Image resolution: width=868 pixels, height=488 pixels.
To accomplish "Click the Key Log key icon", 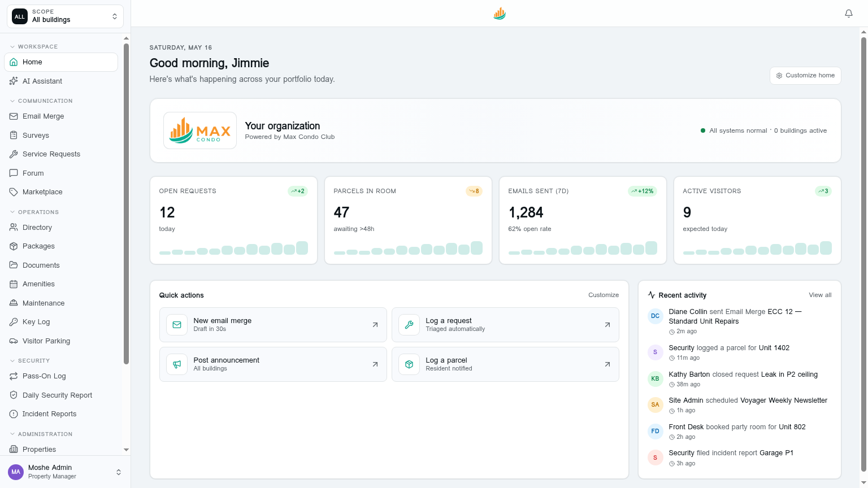I will (14, 322).
